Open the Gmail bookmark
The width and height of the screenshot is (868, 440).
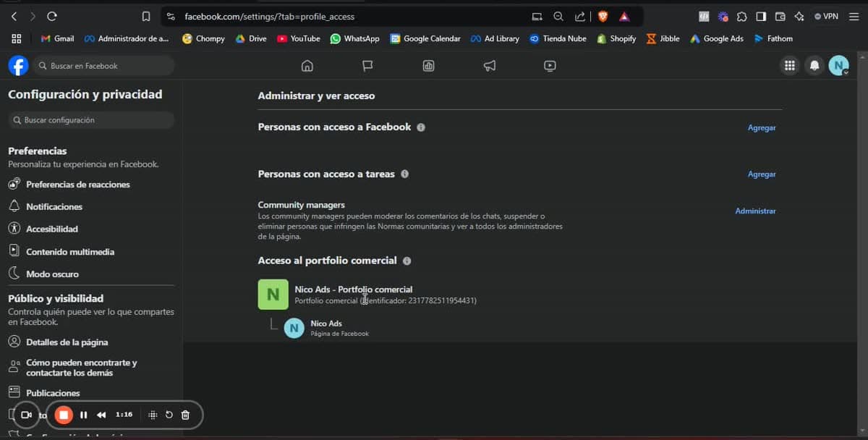pos(57,38)
